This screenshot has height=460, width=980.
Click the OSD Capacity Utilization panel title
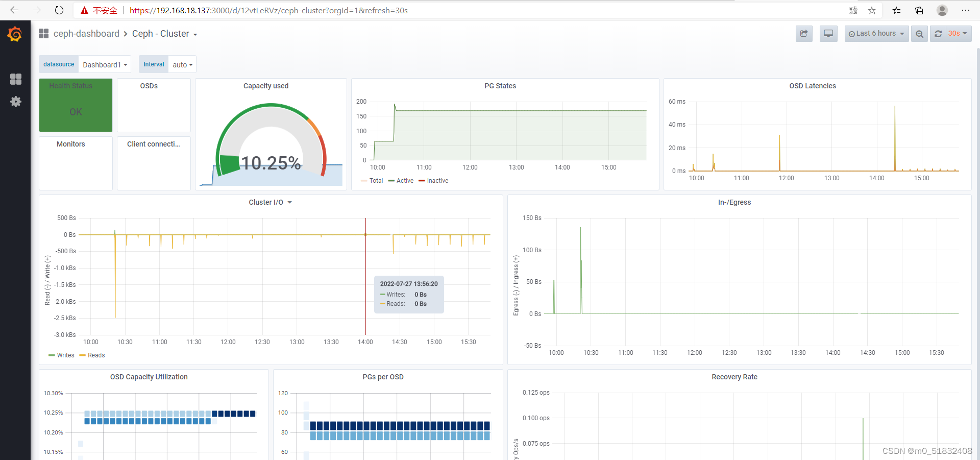pos(149,377)
